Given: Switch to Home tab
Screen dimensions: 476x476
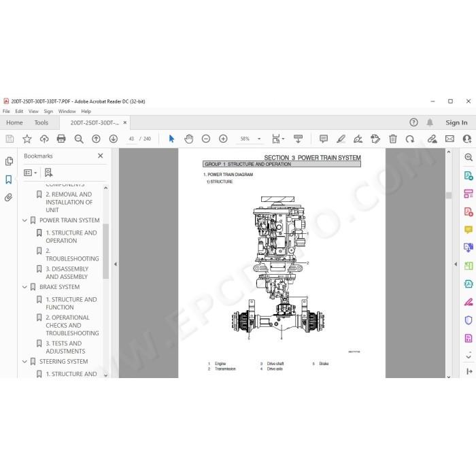Looking at the screenshot, I should pyautogui.click(x=14, y=122).
